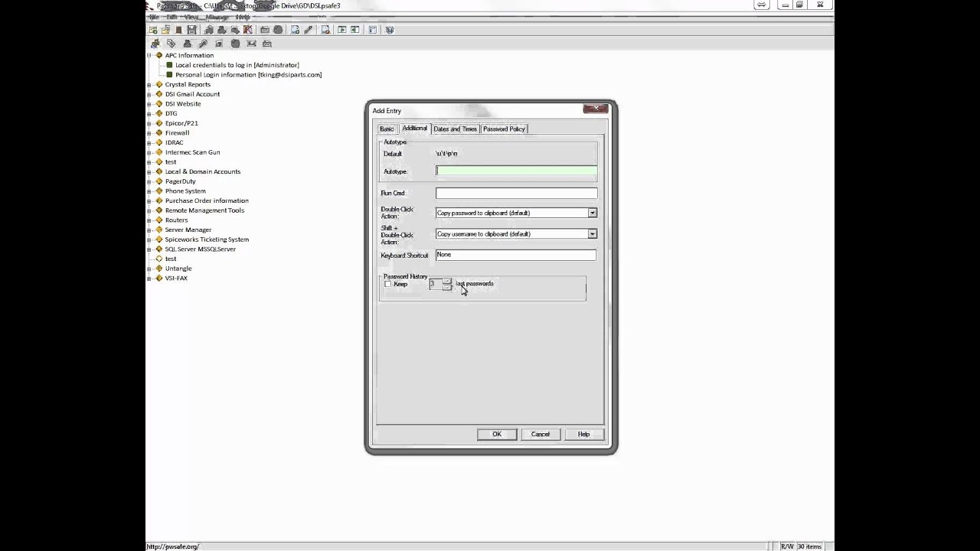Select Local credentials to log in entry
The height and width of the screenshot is (551, 980).
tap(237, 65)
